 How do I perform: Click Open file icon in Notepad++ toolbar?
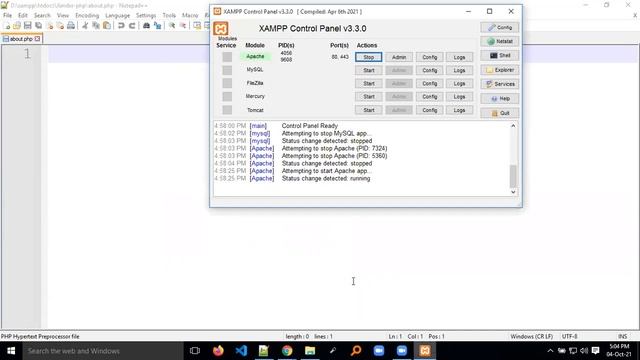(x=17, y=26)
